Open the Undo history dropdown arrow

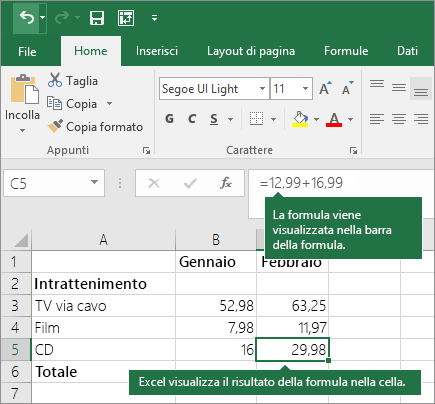[43, 17]
